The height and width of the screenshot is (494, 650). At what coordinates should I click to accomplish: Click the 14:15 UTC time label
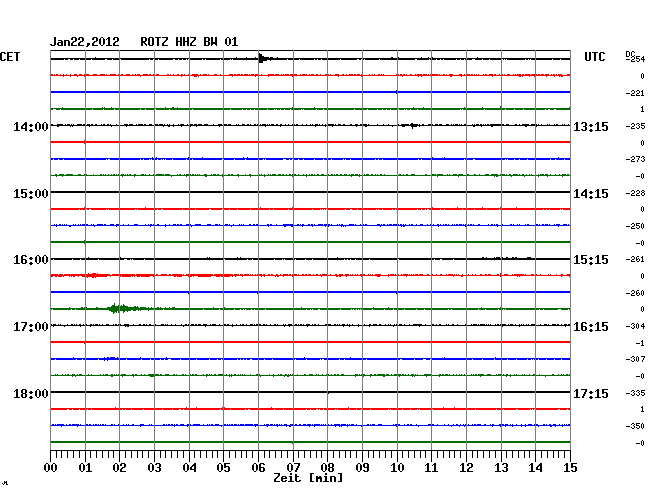591,194
